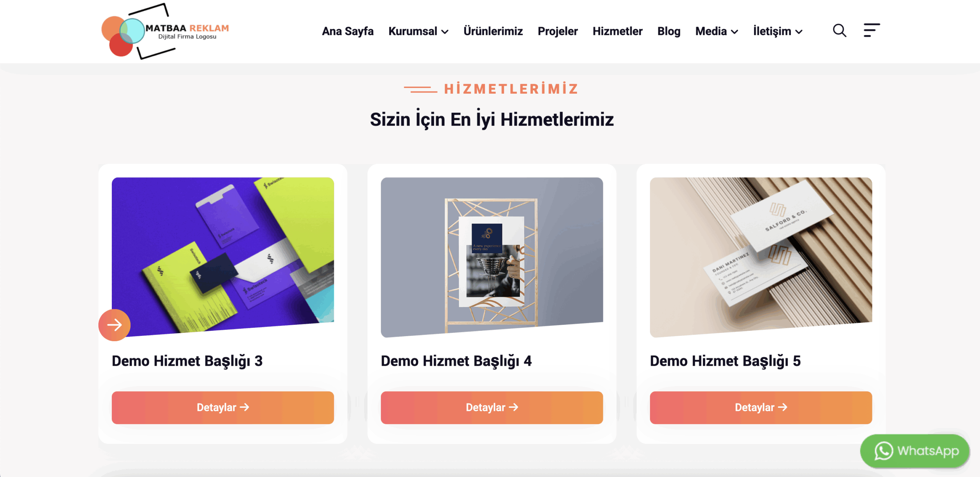Expand the Kurumsal dropdown menu
This screenshot has width=980, height=477.
click(418, 31)
